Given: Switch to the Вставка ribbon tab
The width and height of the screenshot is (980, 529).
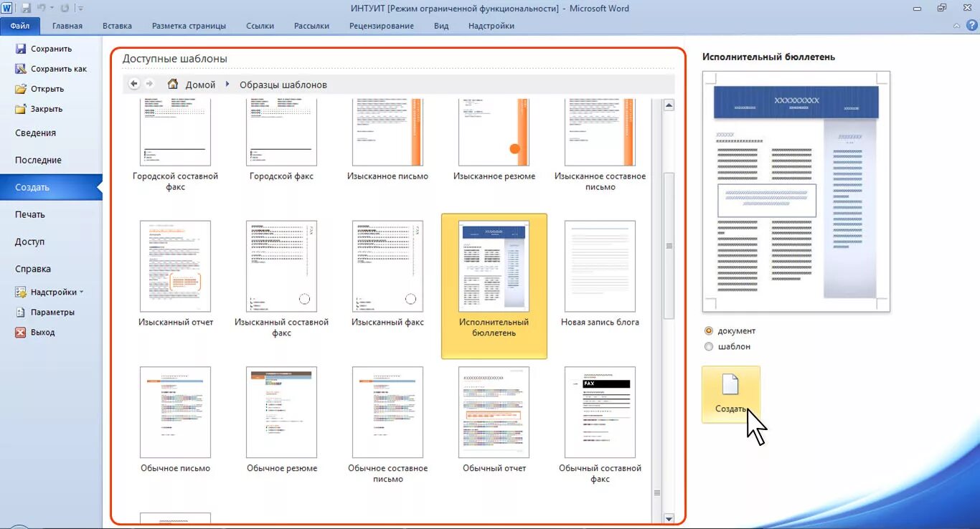Looking at the screenshot, I should [x=117, y=26].
